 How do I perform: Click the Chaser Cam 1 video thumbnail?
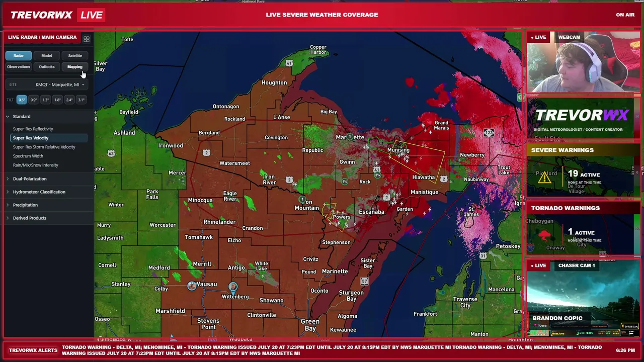[583, 299]
